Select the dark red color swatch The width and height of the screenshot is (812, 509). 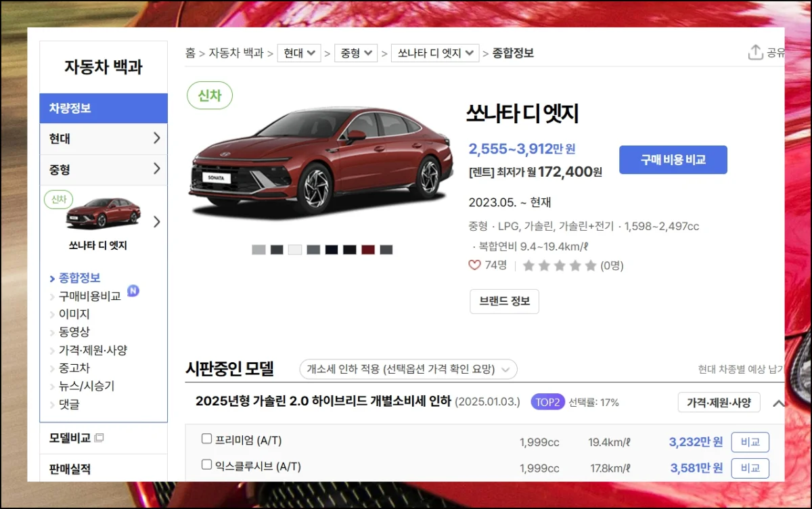coord(367,250)
